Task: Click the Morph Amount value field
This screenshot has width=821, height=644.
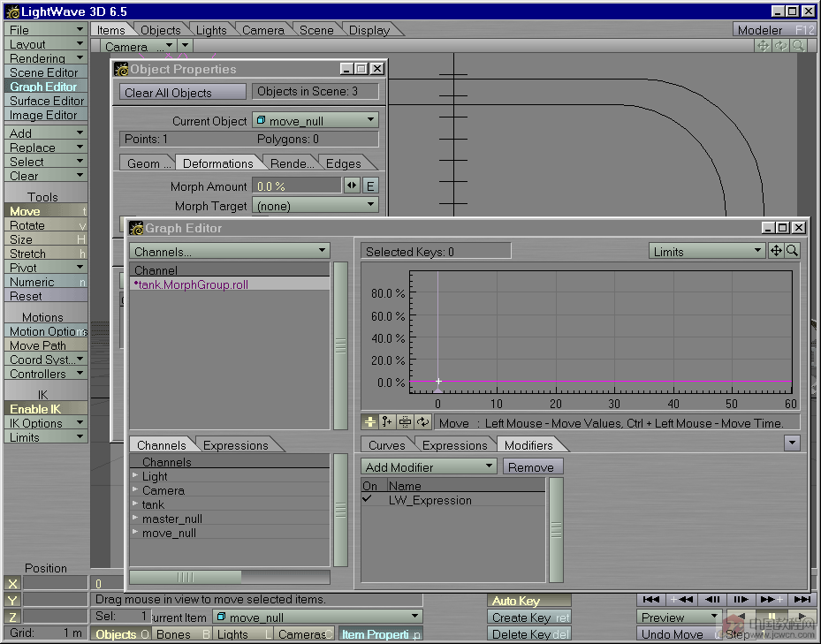Action: (297, 186)
